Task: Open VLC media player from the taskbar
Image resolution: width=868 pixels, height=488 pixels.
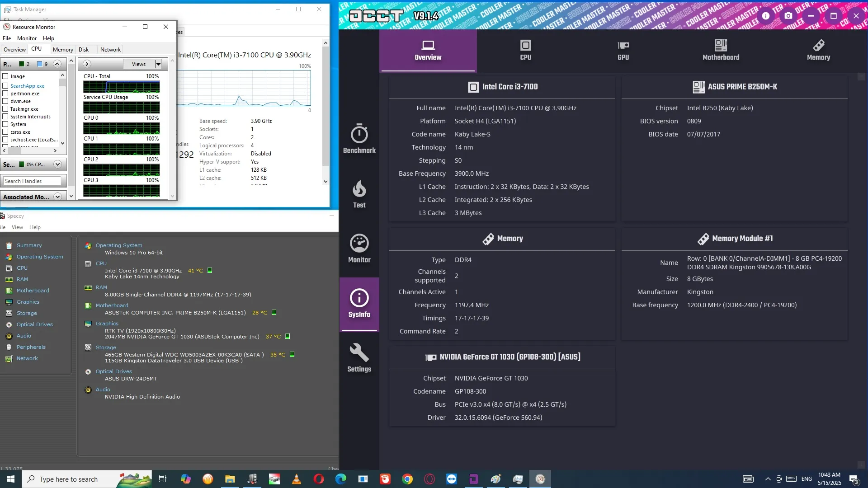Action: [297, 479]
